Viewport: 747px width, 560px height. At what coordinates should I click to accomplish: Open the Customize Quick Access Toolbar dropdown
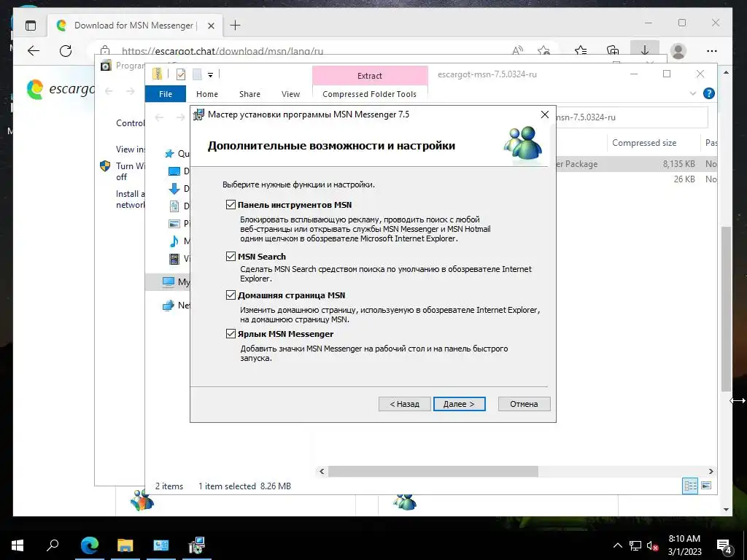pyautogui.click(x=210, y=75)
